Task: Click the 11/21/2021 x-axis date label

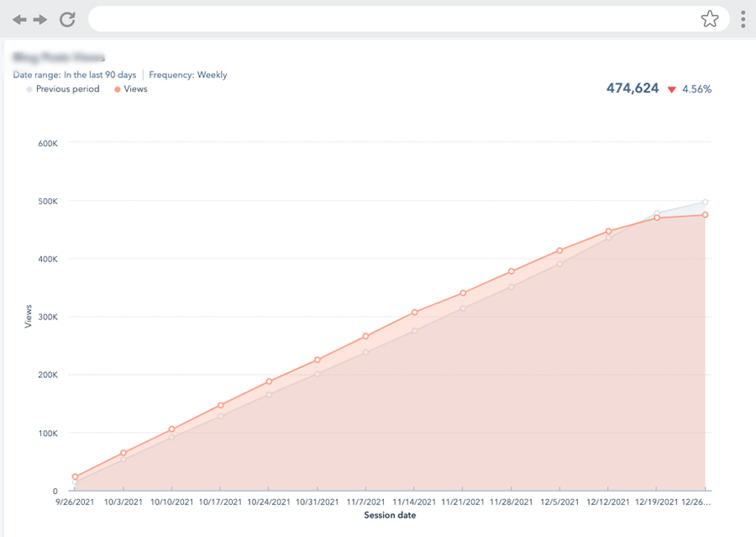Action: (x=463, y=502)
